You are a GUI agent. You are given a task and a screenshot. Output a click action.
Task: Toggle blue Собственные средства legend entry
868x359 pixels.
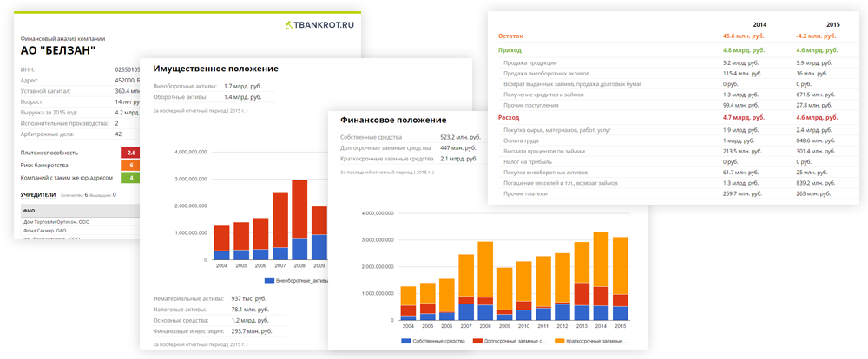point(432,342)
